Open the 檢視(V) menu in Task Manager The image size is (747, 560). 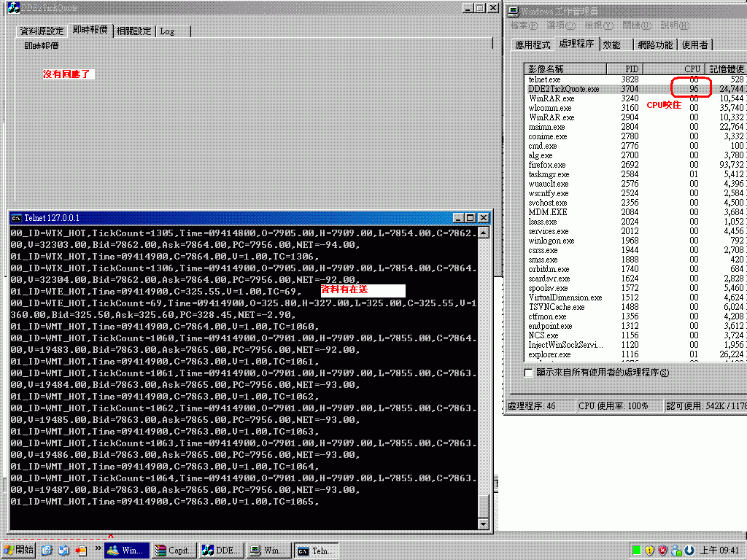pyautogui.click(x=599, y=26)
